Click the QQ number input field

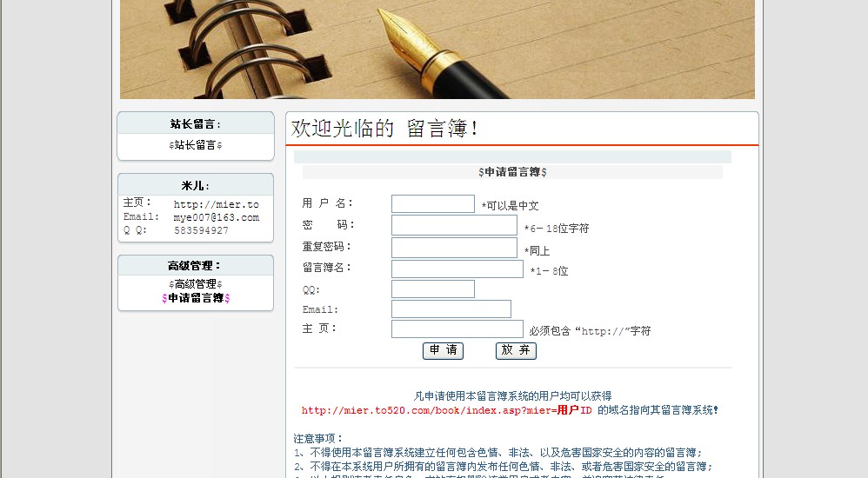pyautogui.click(x=433, y=289)
